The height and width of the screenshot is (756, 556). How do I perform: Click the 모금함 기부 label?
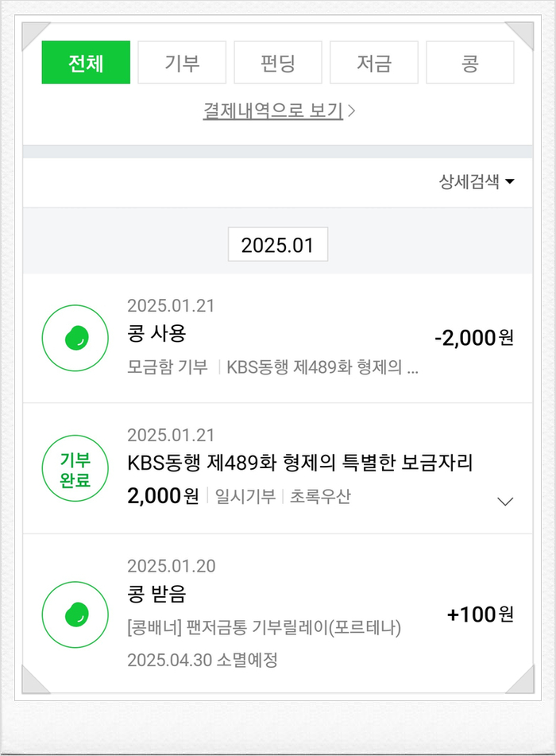[x=168, y=367]
